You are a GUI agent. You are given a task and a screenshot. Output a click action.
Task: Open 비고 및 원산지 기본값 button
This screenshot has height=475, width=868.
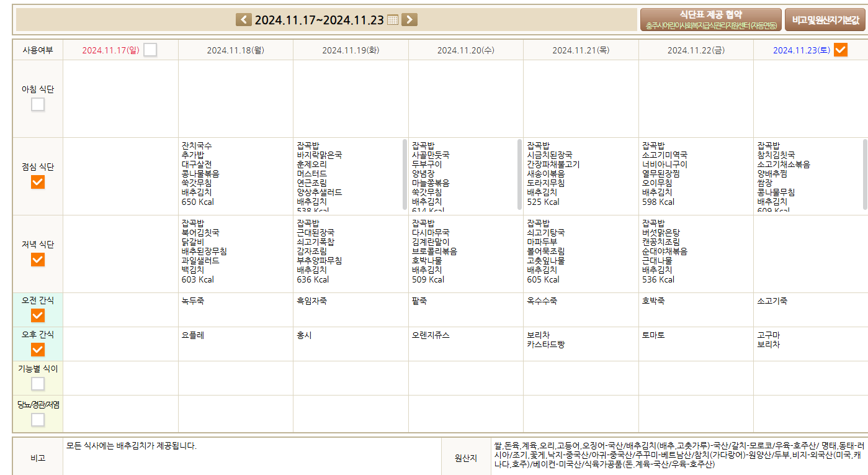point(825,20)
